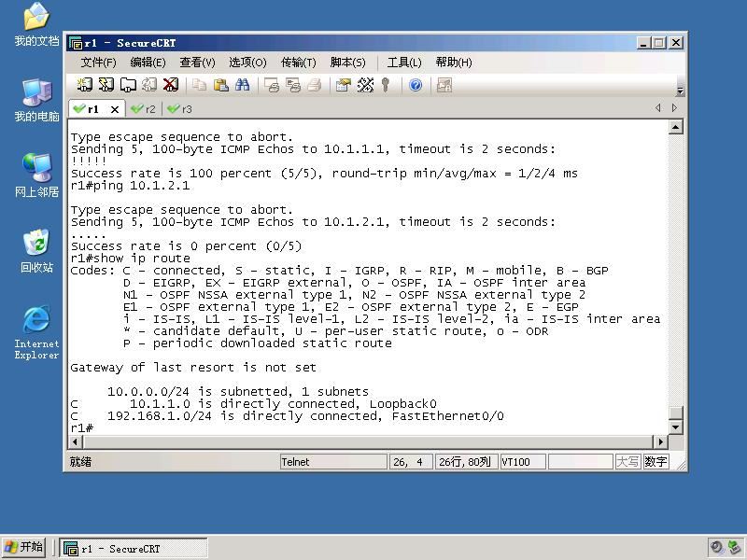Screen dimensions: 747x560
Task: Click the 开始 Start button
Action: coord(24,547)
